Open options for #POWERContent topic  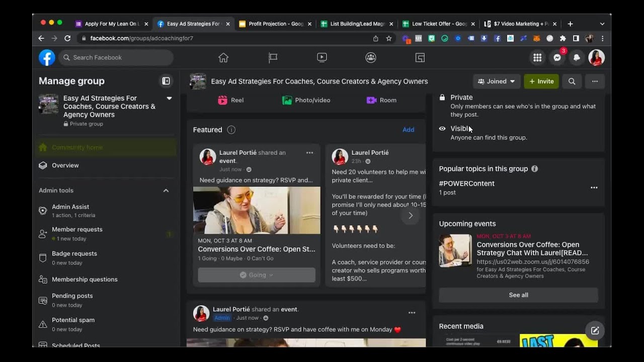pos(594,188)
